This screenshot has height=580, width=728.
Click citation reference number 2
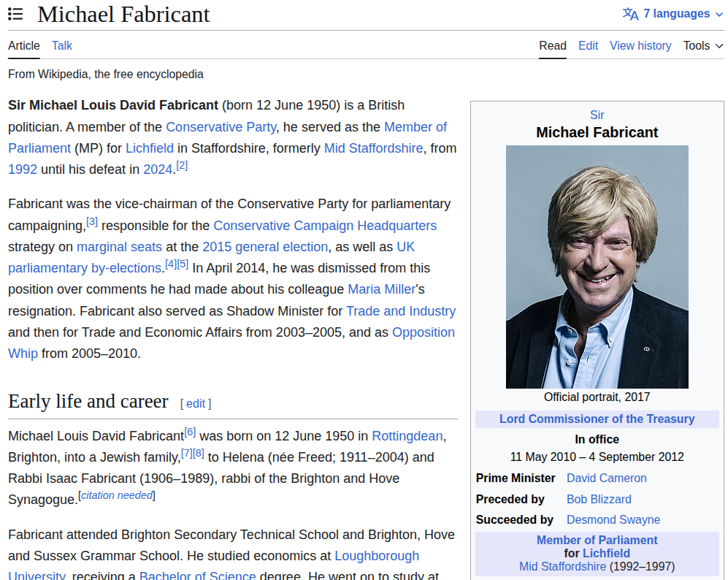pos(182,166)
